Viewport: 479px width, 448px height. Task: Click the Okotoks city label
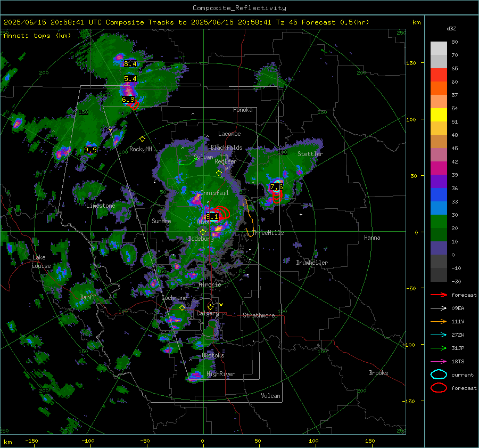213,355
